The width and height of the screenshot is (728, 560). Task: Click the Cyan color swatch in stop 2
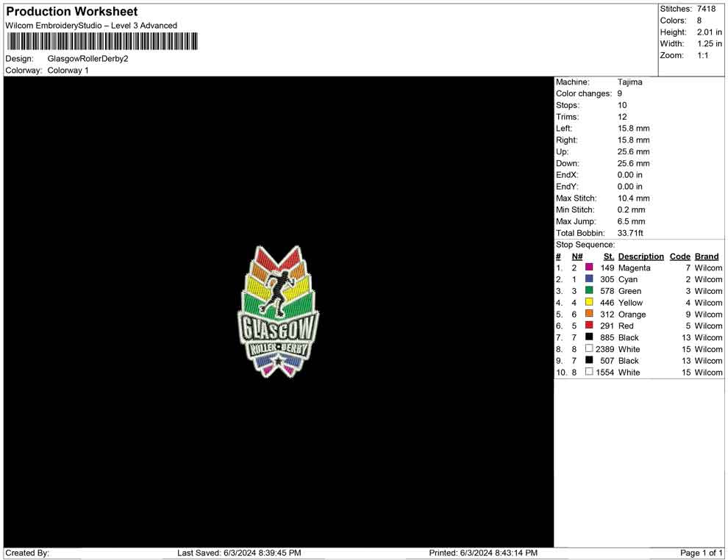[x=589, y=279]
